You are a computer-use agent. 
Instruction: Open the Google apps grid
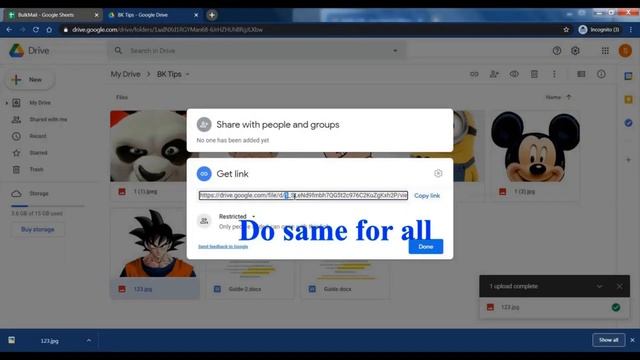pyautogui.click(x=605, y=51)
